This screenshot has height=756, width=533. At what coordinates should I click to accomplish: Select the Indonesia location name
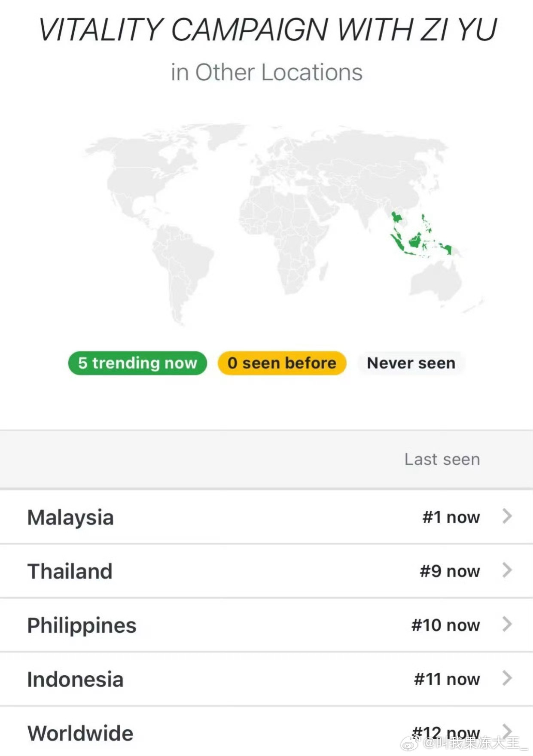click(75, 680)
